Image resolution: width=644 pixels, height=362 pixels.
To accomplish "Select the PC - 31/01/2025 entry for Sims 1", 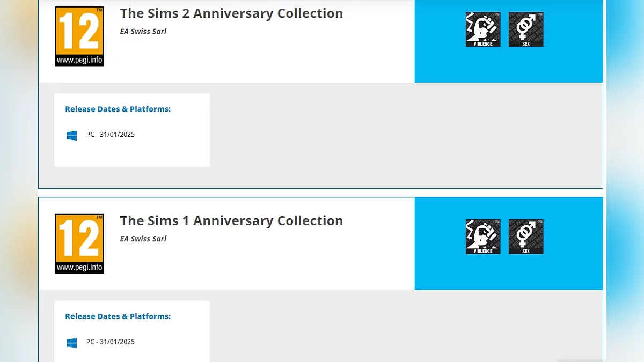I will [111, 342].
